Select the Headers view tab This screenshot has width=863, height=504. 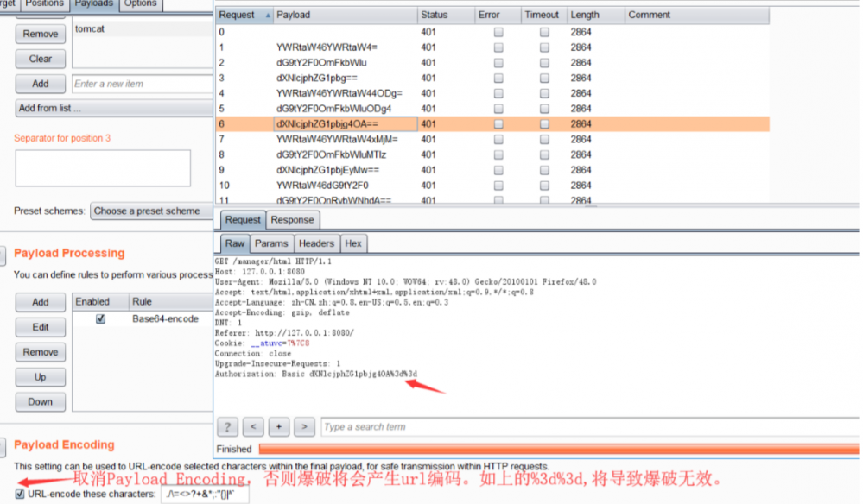click(316, 243)
